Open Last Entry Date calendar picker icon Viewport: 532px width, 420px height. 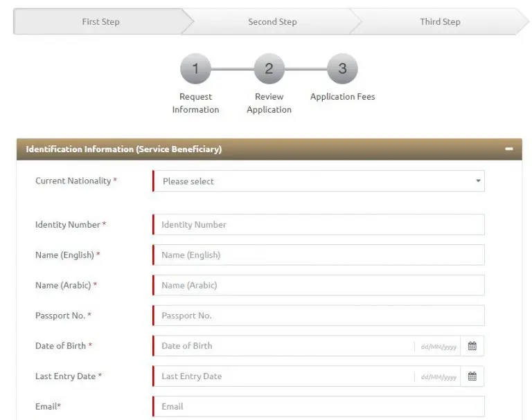(472, 376)
